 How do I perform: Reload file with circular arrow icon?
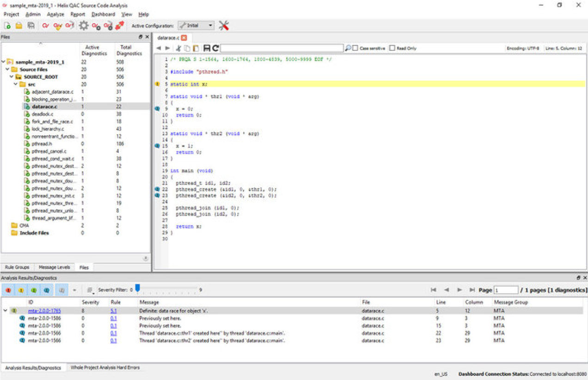click(x=215, y=48)
